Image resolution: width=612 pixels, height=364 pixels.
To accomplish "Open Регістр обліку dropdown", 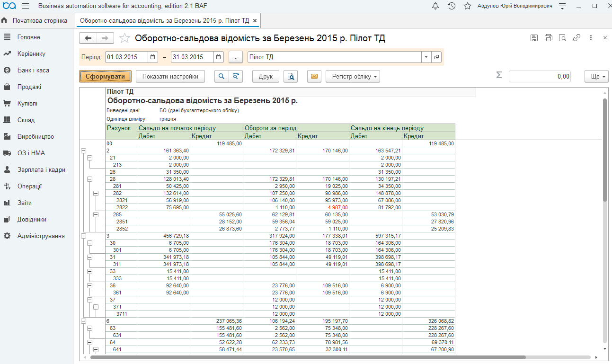I will click(x=353, y=76).
